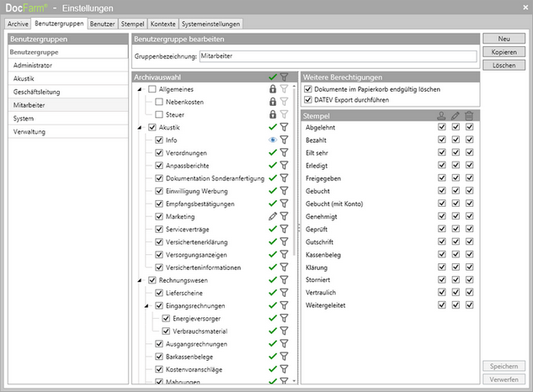Collapse the Akustik tree node

click(139, 128)
